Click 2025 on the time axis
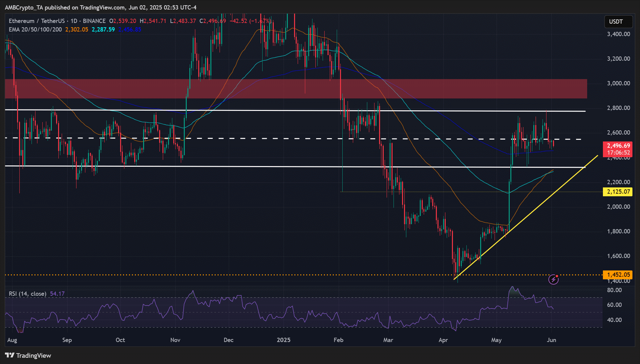The width and height of the screenshot is (640, 364). [284, 340]
